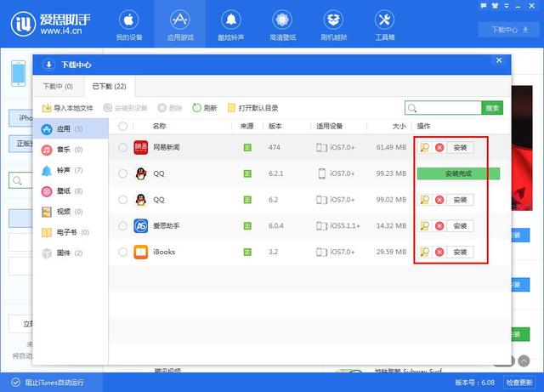Open the 工具箱 toolbox section
The width and height of the screenshot is (544, 392).
pos(384,26)
